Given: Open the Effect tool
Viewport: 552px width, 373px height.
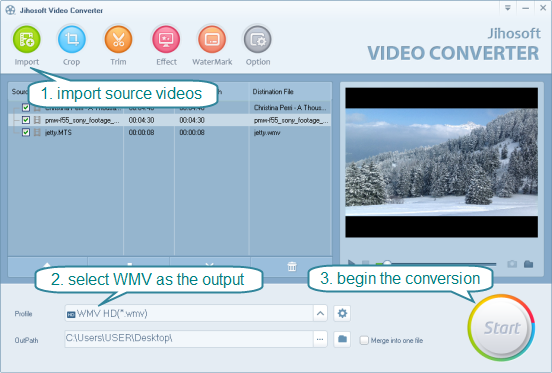Looking at the screenshot, I should click(x=166, y=39).
